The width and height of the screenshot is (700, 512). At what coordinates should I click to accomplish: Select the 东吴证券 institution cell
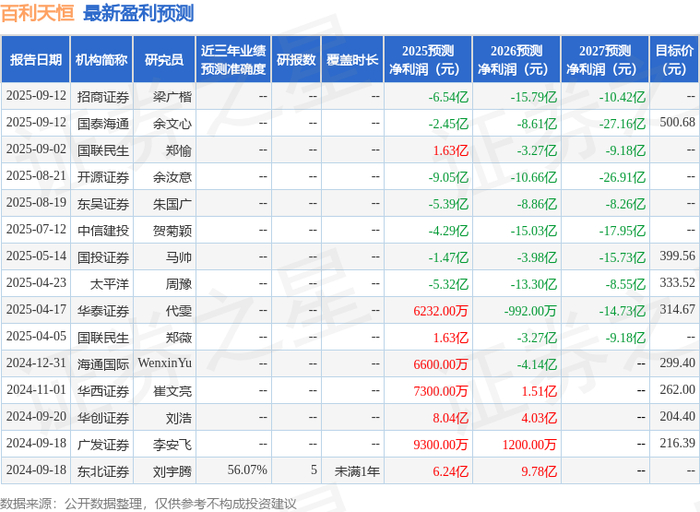pyautogui.click(x=103, y=204)
